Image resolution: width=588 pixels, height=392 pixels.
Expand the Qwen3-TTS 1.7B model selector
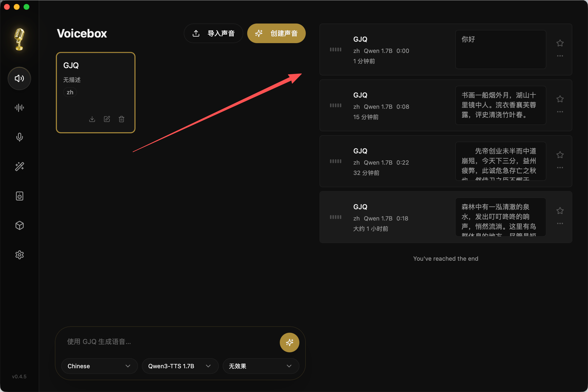point(180,366)
